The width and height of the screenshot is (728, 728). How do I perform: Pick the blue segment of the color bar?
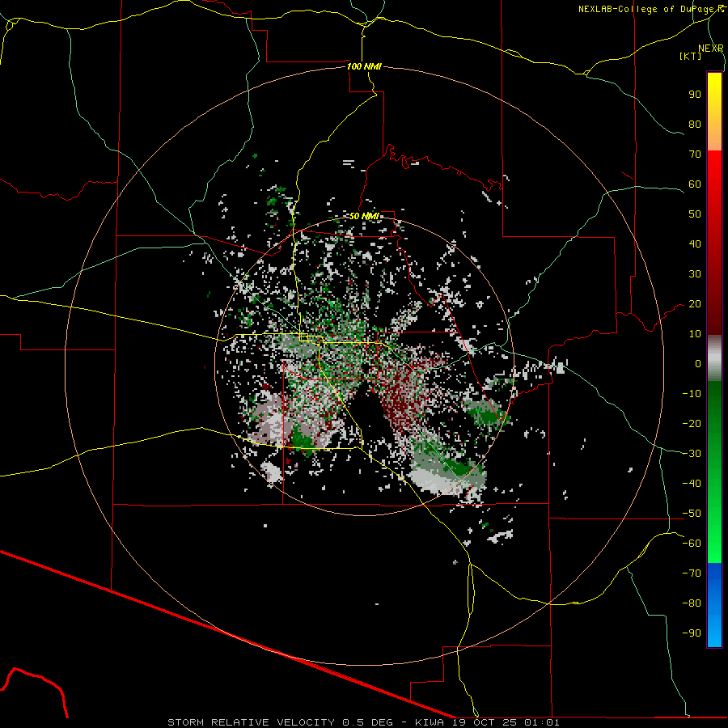tap(714, 604)
